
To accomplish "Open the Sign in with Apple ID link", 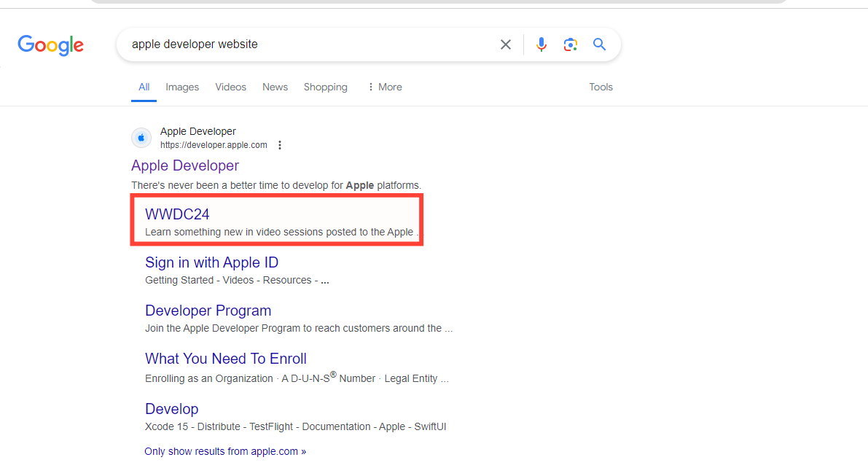I will (211, 262).
